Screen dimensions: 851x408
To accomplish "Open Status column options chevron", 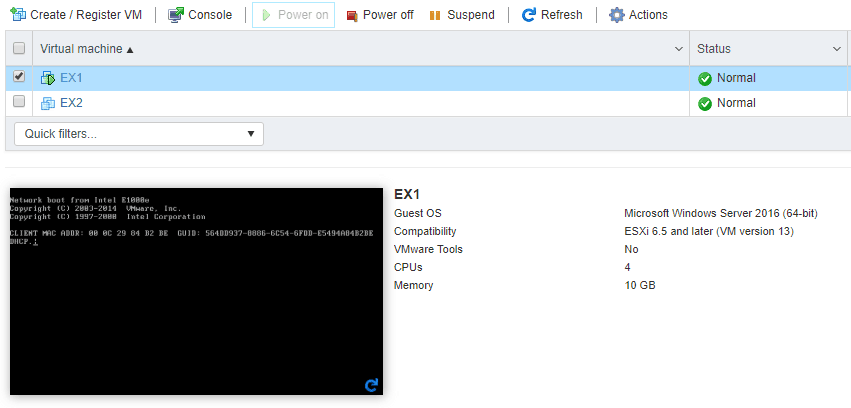I will pyautogui.click(x=836, y=49).
